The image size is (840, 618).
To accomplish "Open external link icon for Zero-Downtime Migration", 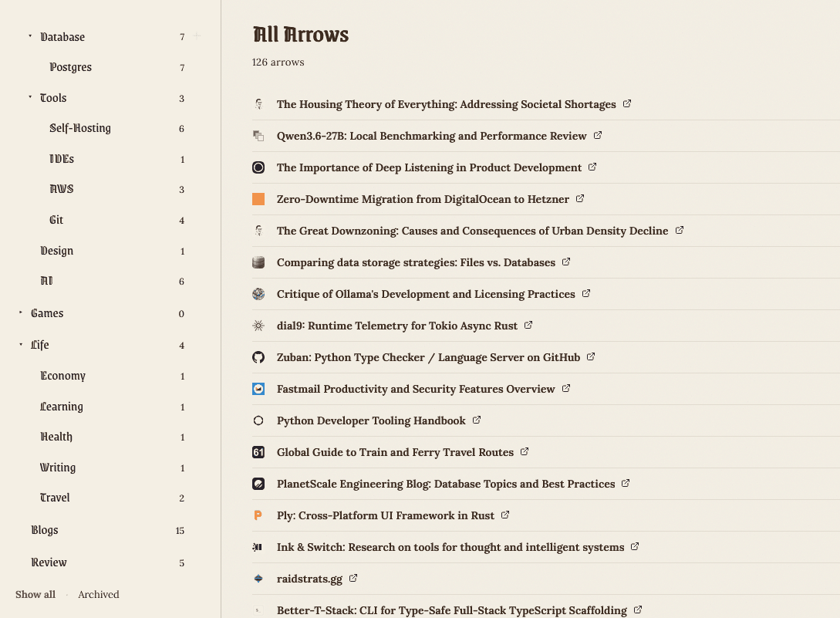I will pos(579,198).
